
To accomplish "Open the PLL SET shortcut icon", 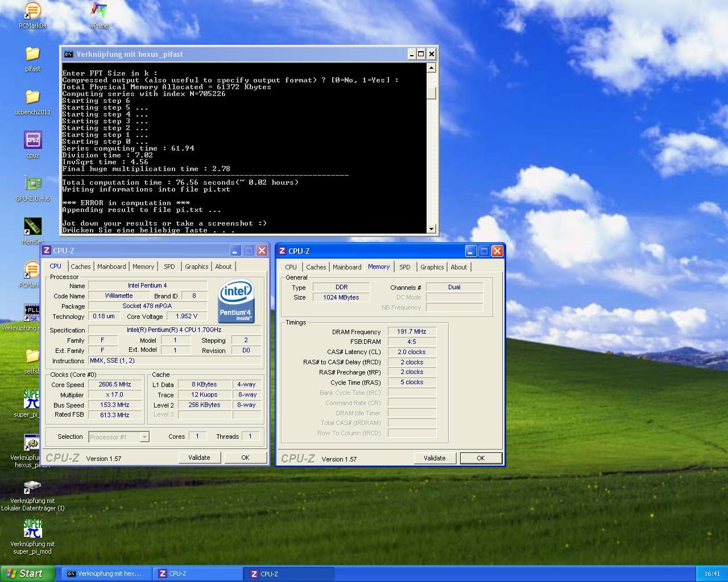I will (x=32, y=313).
